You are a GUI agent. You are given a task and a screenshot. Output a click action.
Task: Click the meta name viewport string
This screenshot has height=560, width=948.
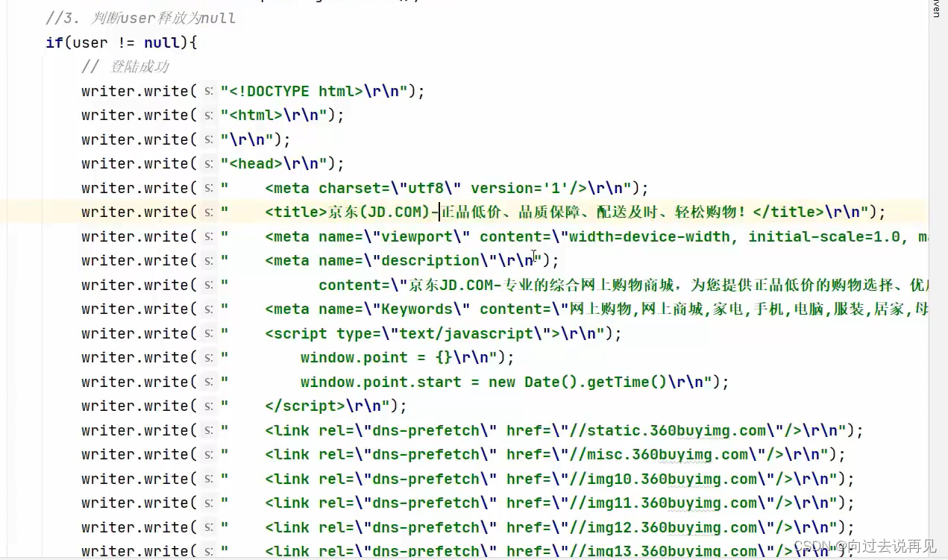pyautogui.click(x=574, y=236)
